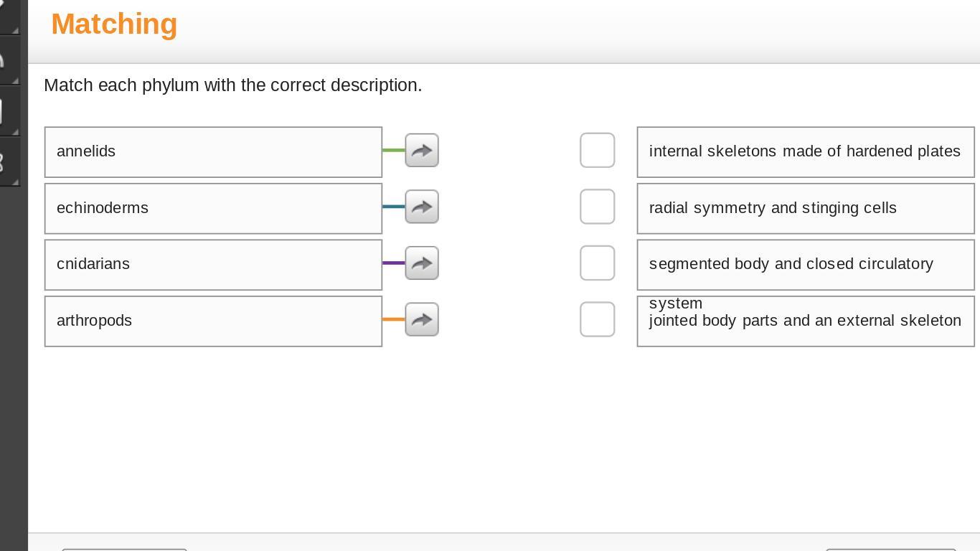Click the arrow button beside echinoderms
980x551 pixels.
pyautogui.click(x=422, y=207)
